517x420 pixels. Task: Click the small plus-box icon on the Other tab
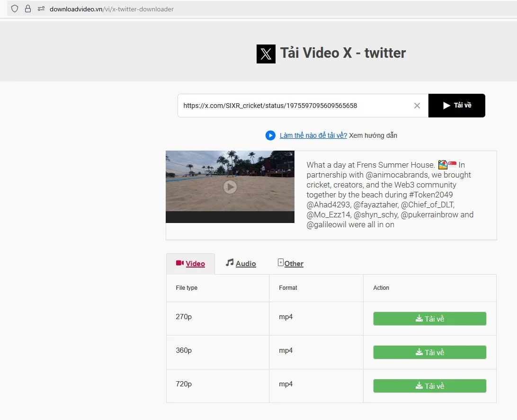(x=280, y=262)
